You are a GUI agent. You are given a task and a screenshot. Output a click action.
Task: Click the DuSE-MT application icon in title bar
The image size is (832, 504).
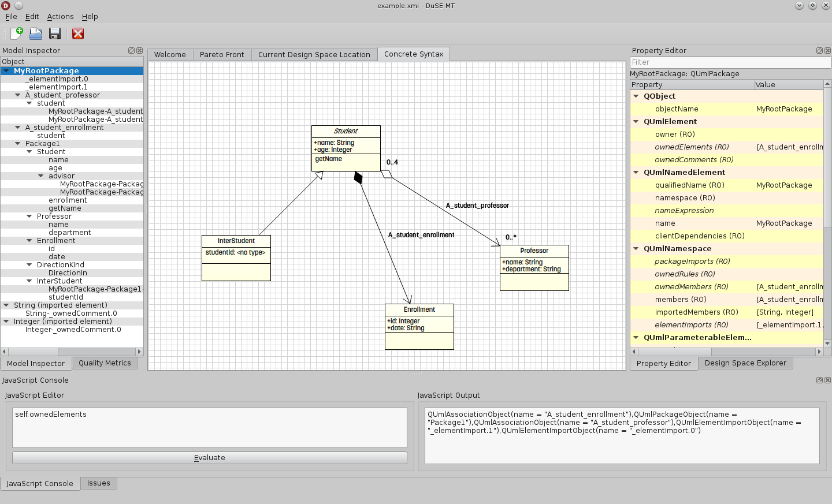point(6,5)
